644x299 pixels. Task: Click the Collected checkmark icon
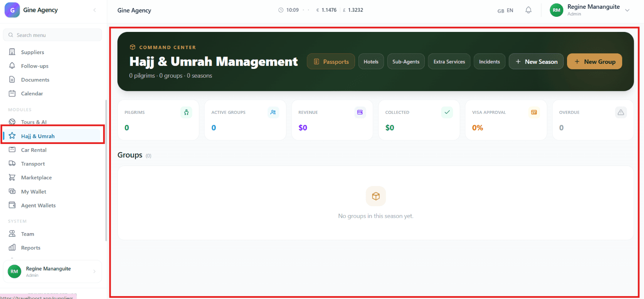click(x=447, y=112)
